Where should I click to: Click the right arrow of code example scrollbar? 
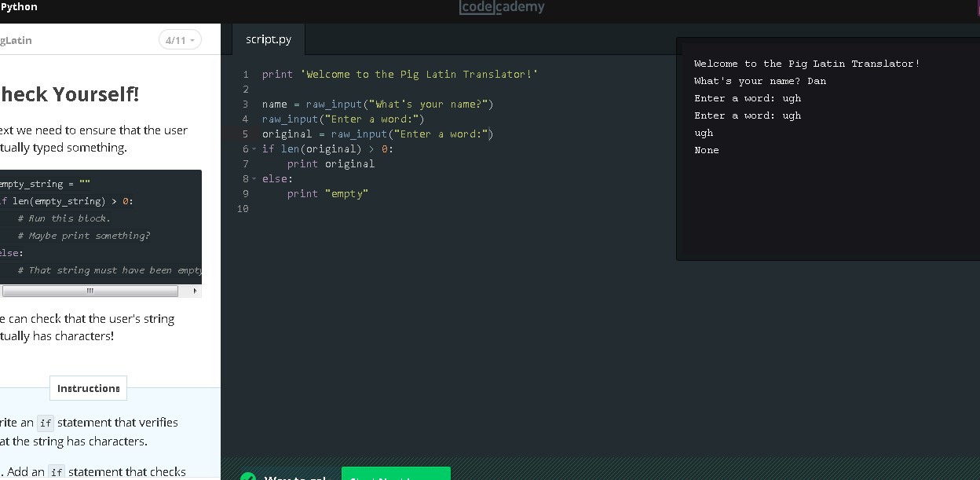click(x=196, y=291)
